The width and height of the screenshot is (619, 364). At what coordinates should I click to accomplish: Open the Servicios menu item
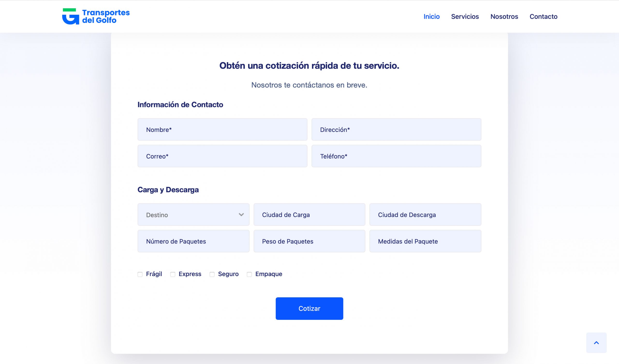click(x=465, y=16)
